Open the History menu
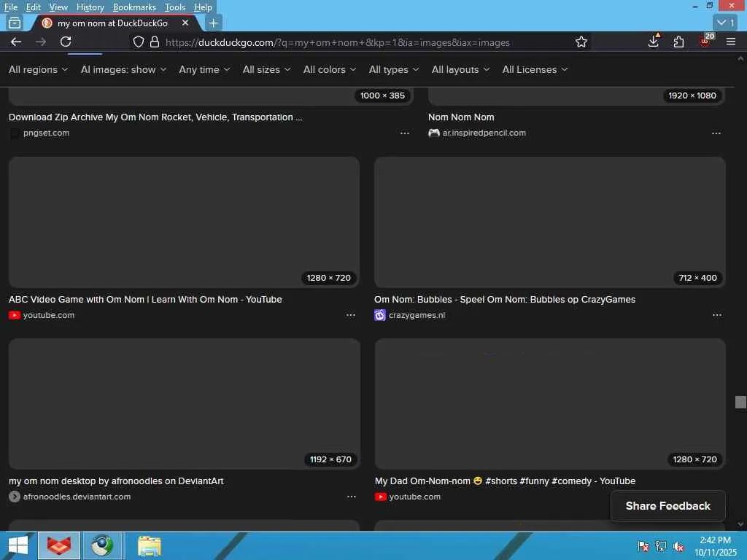747x560 pixels. 90,7
